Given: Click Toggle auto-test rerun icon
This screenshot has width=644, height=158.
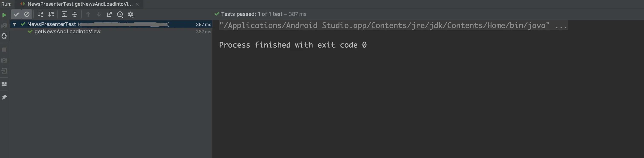Looking at the screenshot, I should 4,36.
